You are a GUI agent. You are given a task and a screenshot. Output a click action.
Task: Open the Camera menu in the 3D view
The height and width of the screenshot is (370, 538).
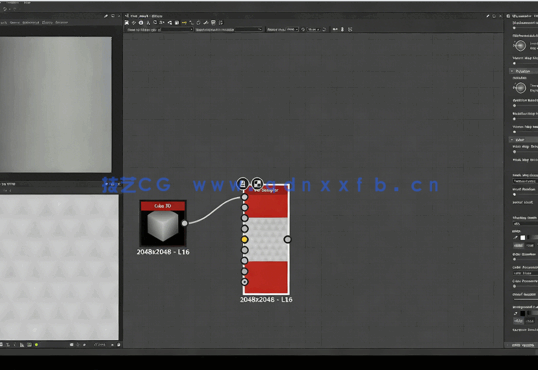coord(15,22)
